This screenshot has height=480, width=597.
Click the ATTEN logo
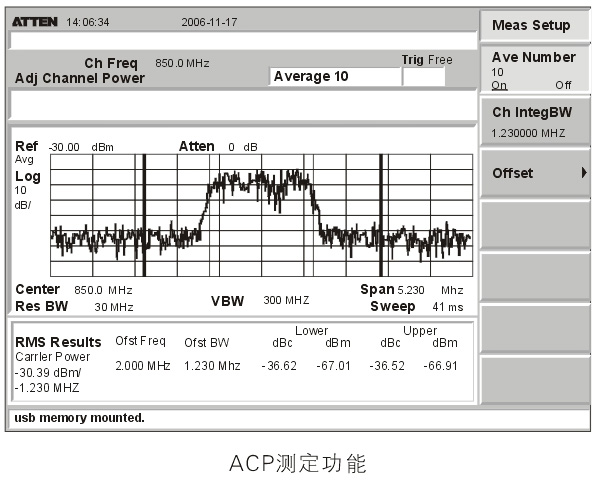(35, 22)
